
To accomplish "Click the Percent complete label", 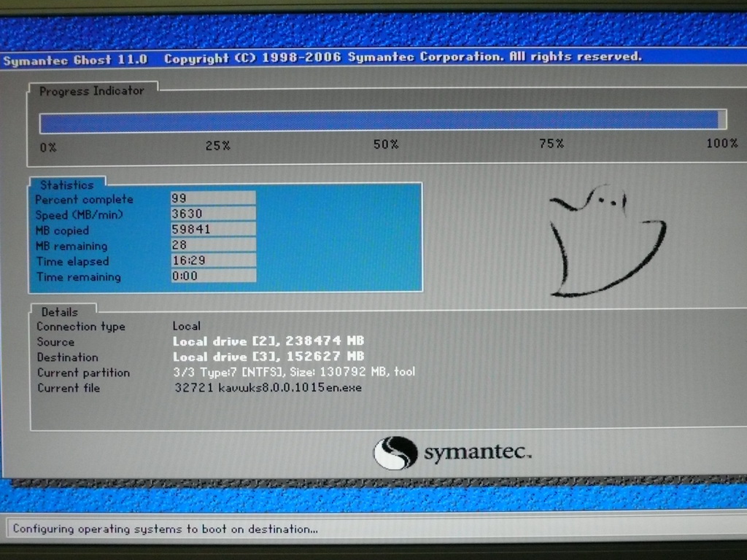I will coord(85,200).
